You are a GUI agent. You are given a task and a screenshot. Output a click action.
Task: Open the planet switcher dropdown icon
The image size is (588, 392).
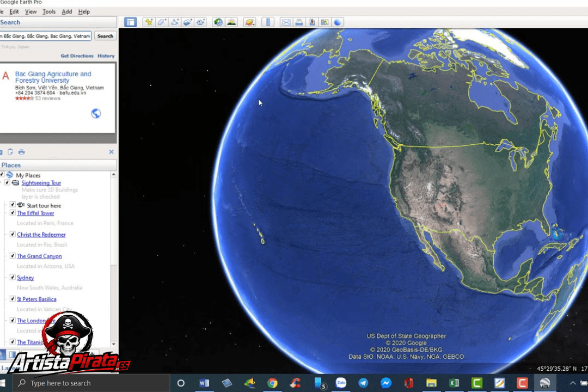(249, 22)
